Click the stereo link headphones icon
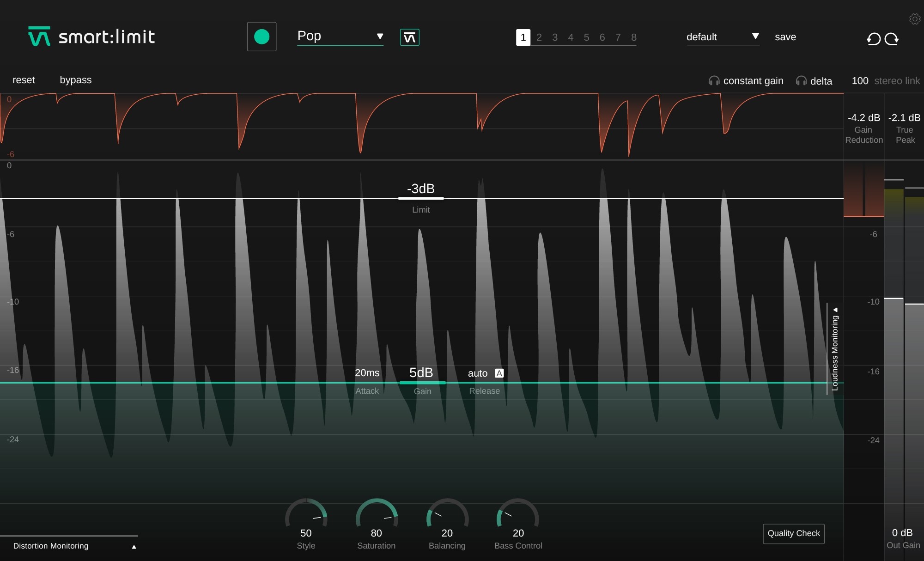This screenshot has height=561, width=924. pos(800,80)
